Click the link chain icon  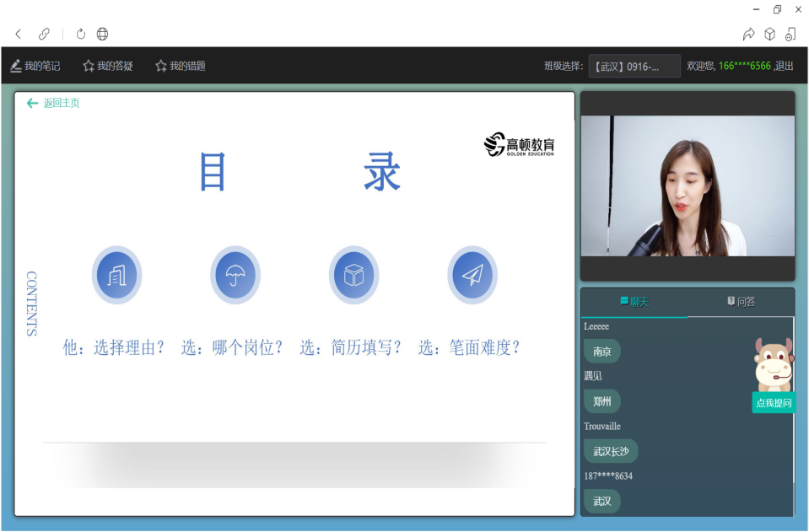[44, 34]
